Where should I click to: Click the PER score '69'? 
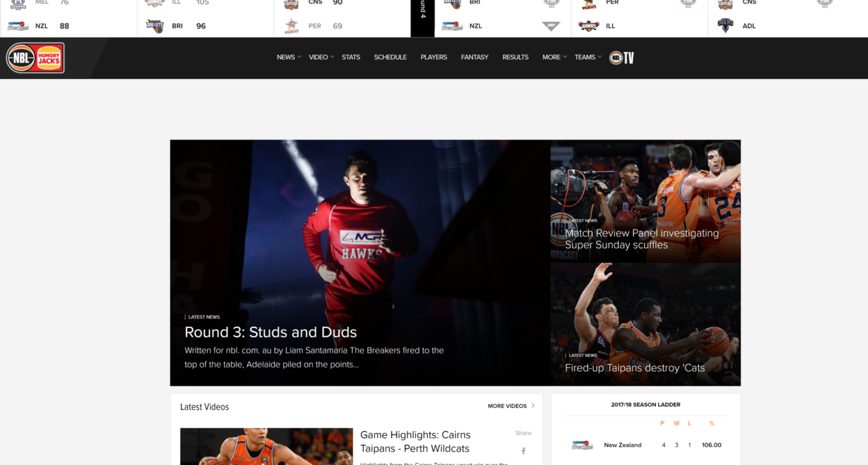point(337,26)
